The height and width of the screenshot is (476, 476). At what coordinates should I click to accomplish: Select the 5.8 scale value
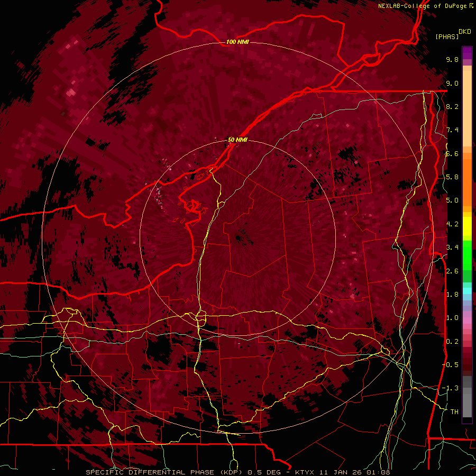pyautogui.click(x=452, y=177)
